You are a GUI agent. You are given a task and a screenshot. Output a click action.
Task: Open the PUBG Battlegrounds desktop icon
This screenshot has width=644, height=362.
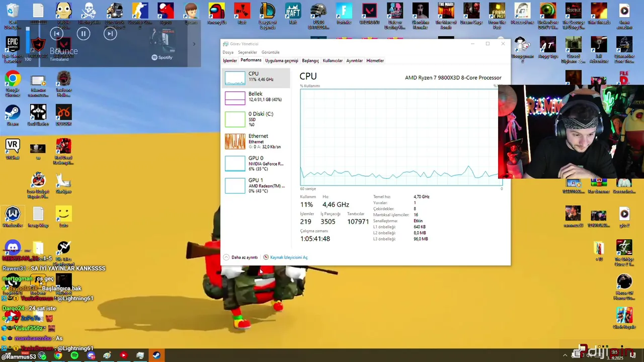point(318,15)
